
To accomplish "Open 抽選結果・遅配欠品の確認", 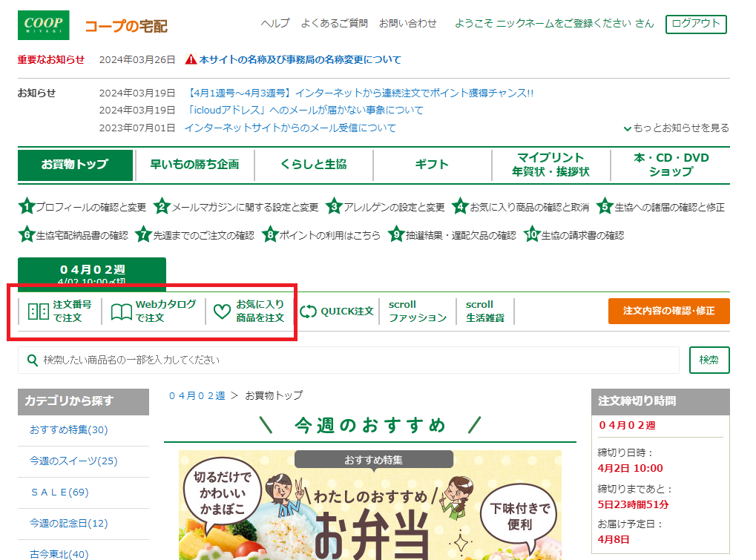I will (x=461, y=235).
